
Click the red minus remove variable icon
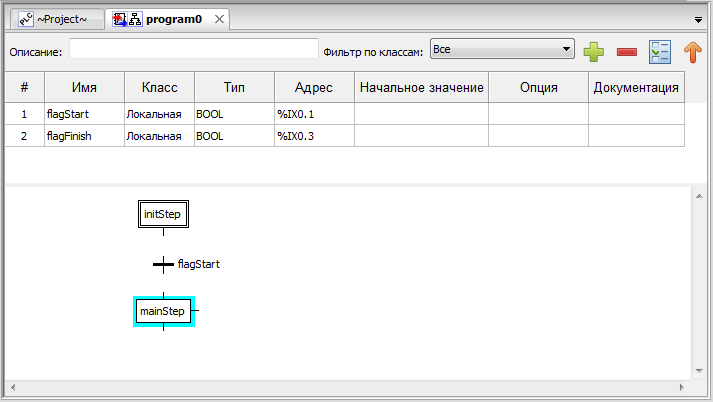627,51
